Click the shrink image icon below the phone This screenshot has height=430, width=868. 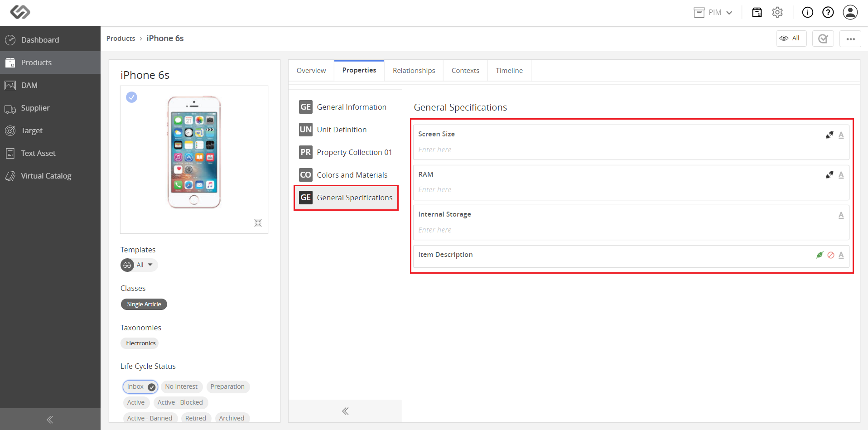(258, 223)
